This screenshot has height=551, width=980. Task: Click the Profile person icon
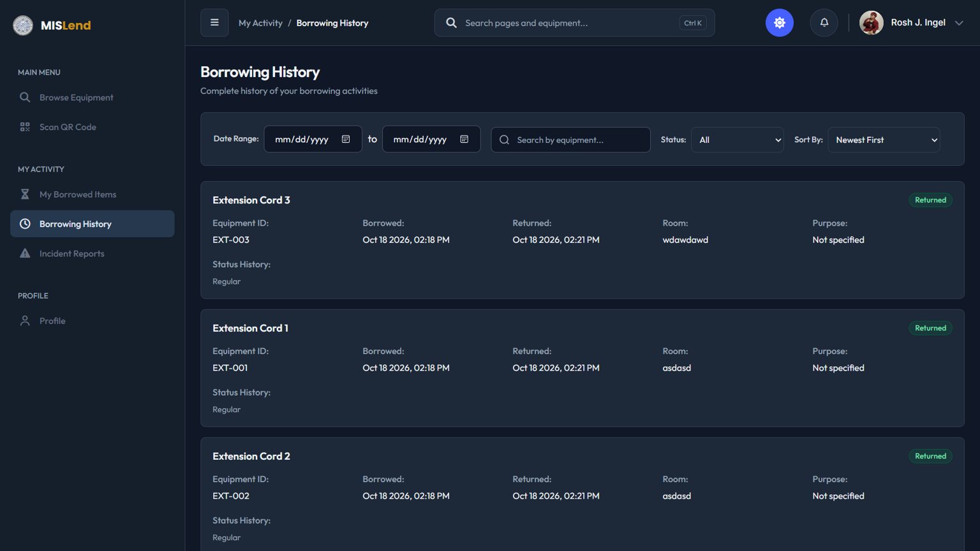[25, 321]
